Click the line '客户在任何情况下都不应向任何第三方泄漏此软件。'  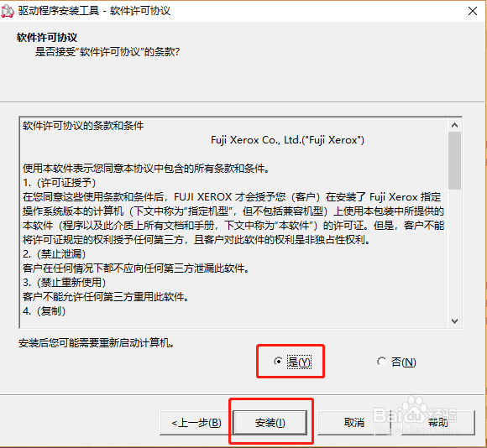click(136, 268)
